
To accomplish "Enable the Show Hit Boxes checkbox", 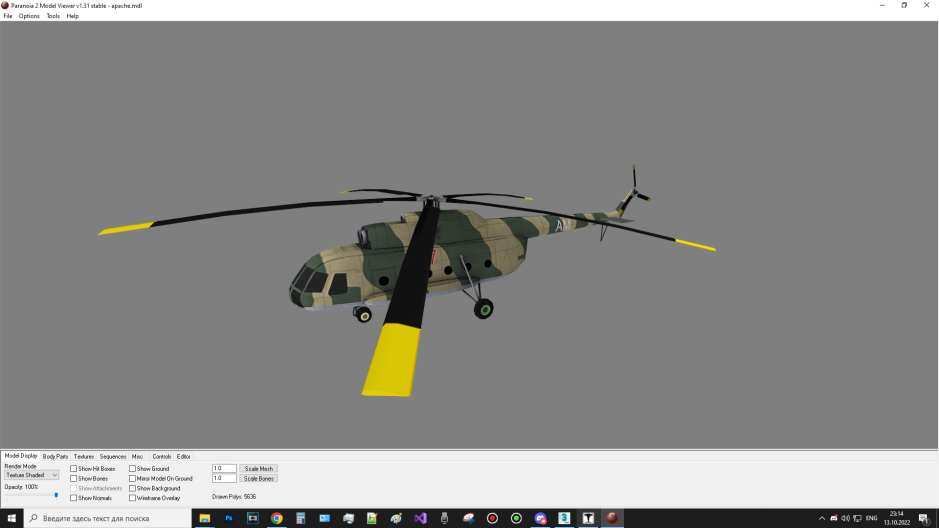I will (x=74, y=469).
